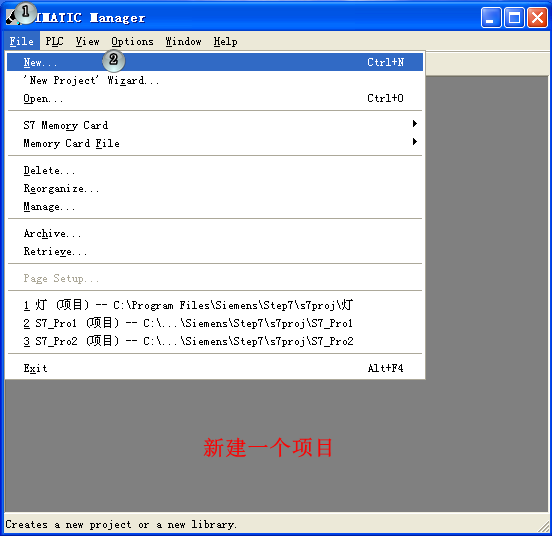Maximize the SIMATIC Manager window
The height and width of the screenshot is (536, 552).
[514, 17]
